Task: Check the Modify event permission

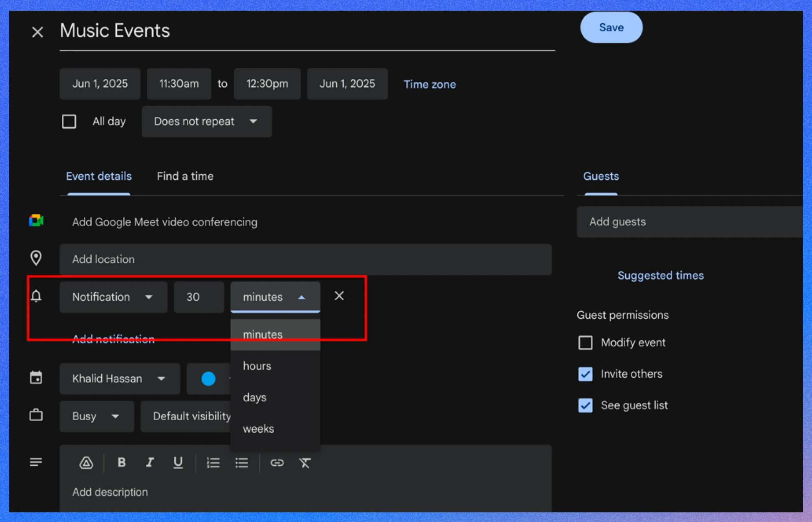Action: tap(585, 343)
